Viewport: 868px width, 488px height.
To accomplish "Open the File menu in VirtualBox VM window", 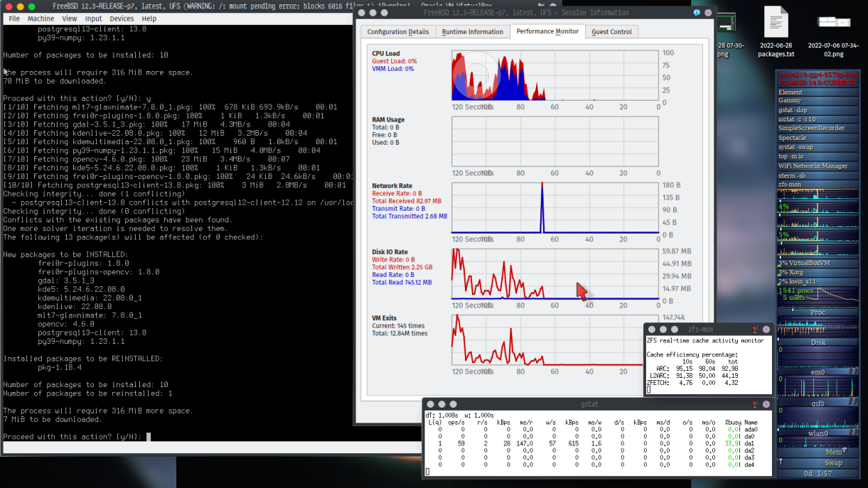I will 14,18.
